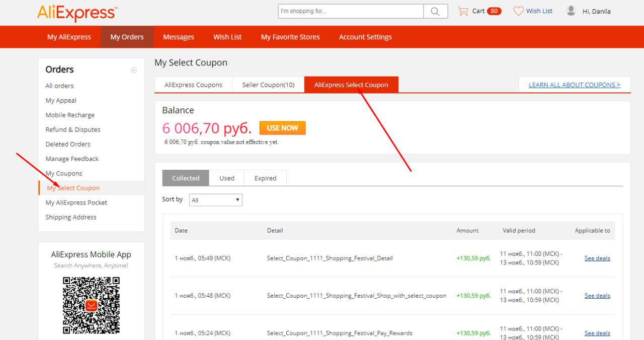Viewport: 644px width, 340px height.
Task: Click the Amount column header
Action: tap(467, 230)
